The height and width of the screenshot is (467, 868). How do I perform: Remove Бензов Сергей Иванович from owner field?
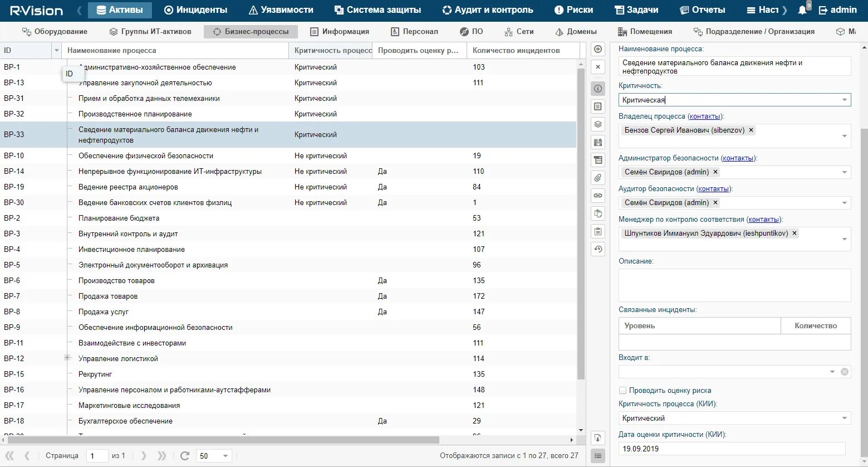[751, 130]
